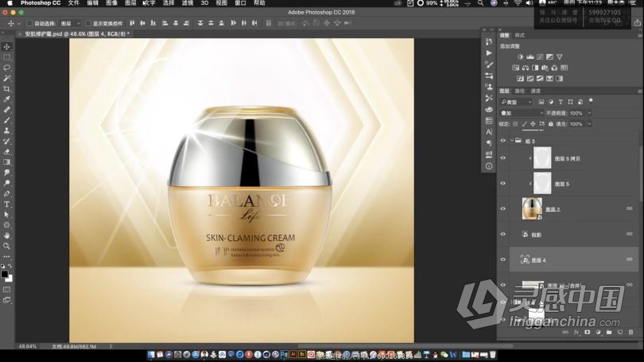The image size is (644, 362).
Task: Hide the 投影 layer
Action: tap(503, 234)
